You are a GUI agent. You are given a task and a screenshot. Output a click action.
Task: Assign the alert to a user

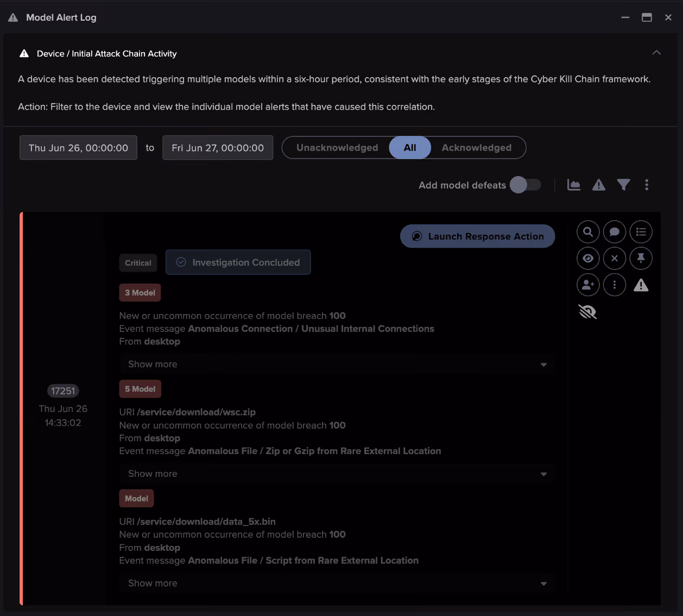click(588, 285)
